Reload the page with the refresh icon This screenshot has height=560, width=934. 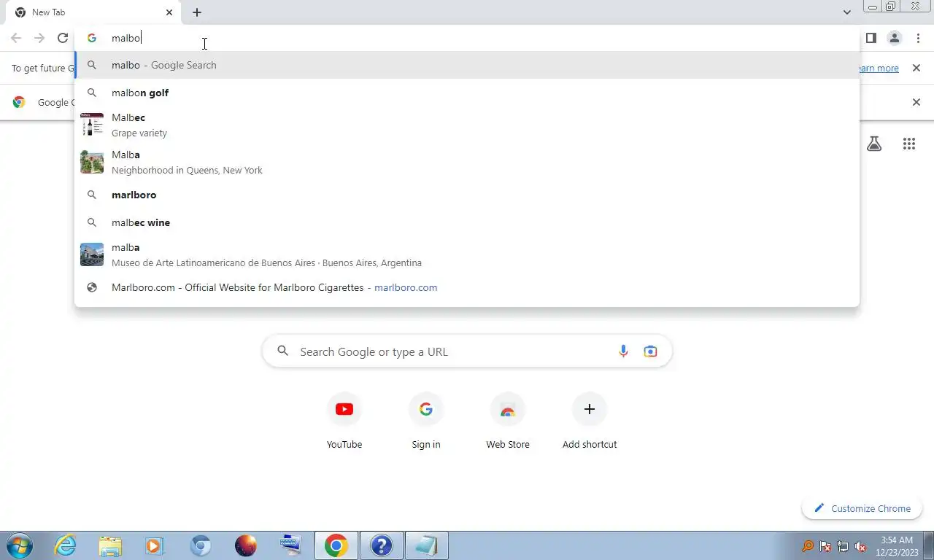pos(63,38)
